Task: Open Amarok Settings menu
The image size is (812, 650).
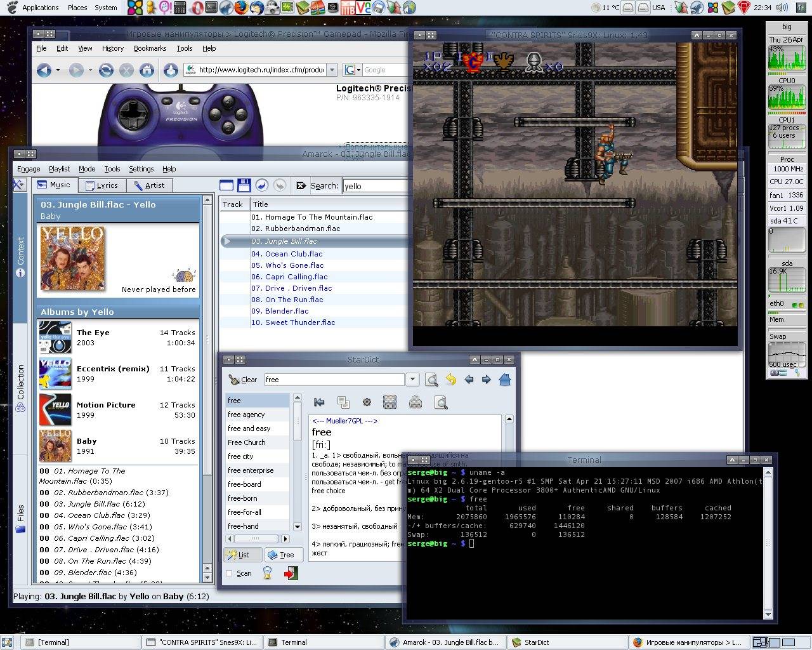Action: click(x=141, y=169)
